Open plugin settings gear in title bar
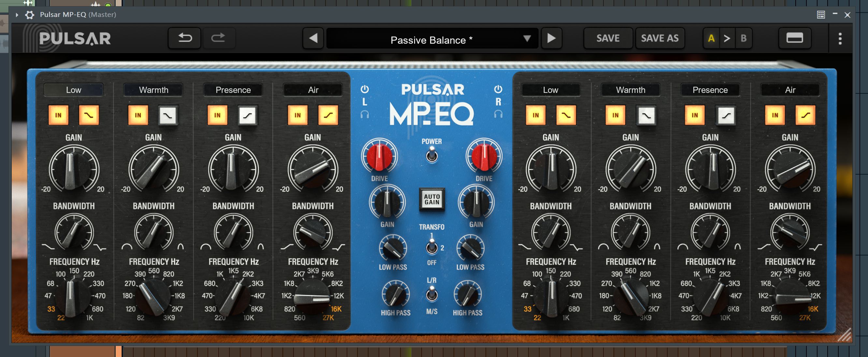Viewport: 868px width, 357px height. point(30,15)
